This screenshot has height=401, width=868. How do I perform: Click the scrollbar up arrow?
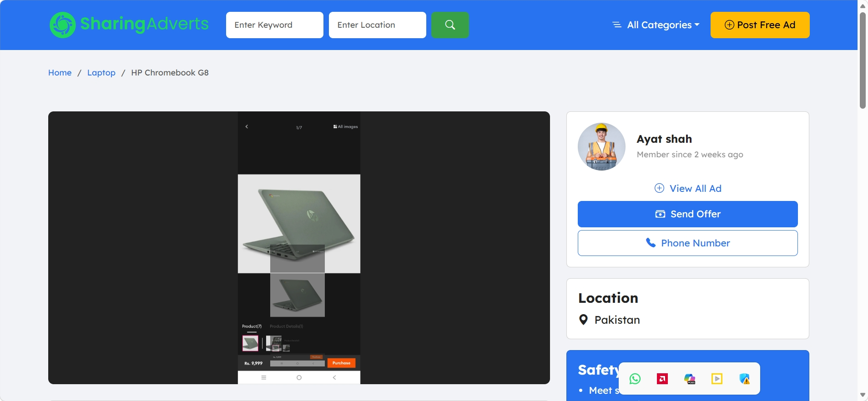tap(863, 6)
